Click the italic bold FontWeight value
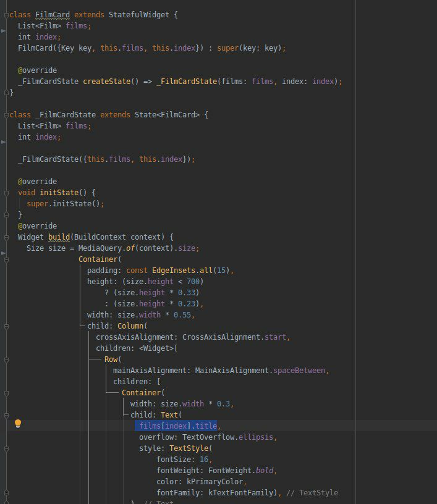This screenshot has width=437, height=504. pyautogui.click(x=265, y=471)
